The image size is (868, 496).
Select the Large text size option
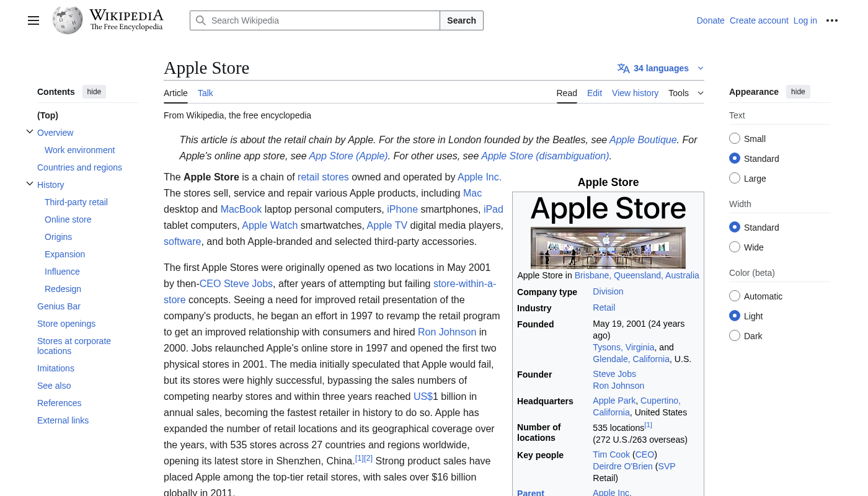(735, 179)
